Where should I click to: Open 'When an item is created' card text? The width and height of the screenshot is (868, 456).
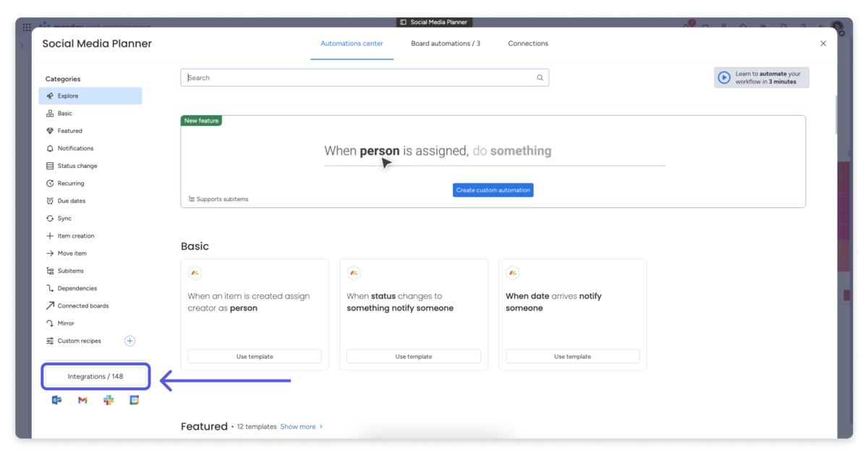tap(249, 302)
